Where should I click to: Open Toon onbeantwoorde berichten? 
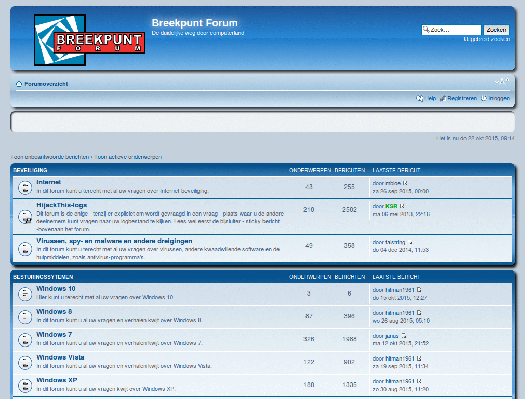(x=49, y=157)
